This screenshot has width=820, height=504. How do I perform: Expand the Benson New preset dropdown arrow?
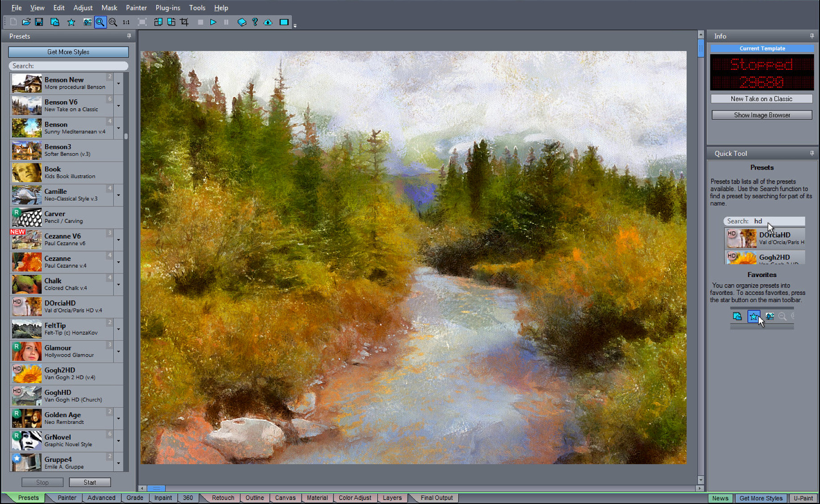[118, 83]
